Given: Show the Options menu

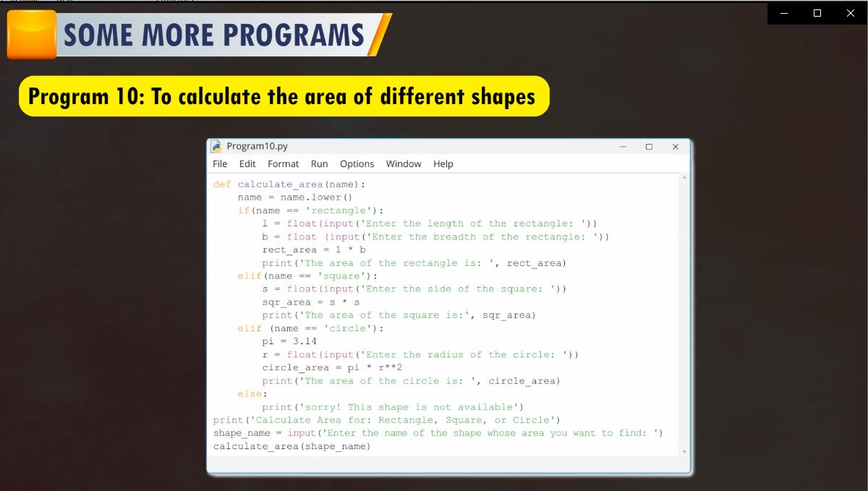Looking at the screenshot, I should click(357, 164).
